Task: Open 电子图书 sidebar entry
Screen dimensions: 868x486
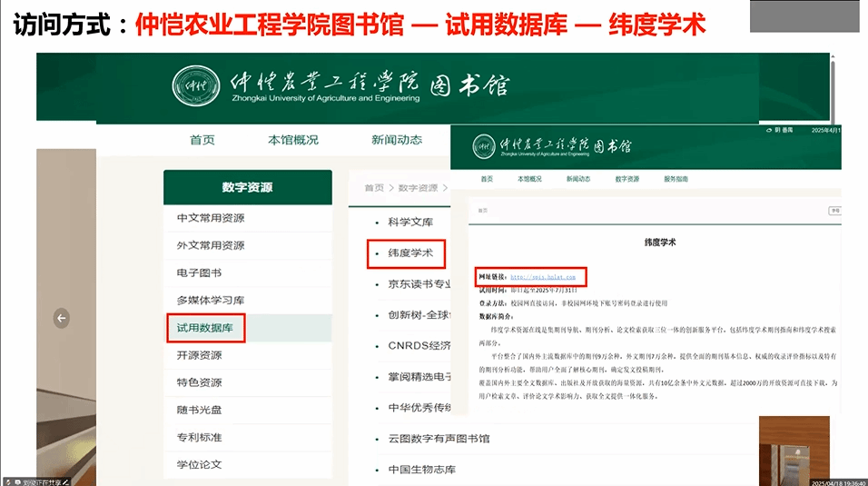Action: 199,273
